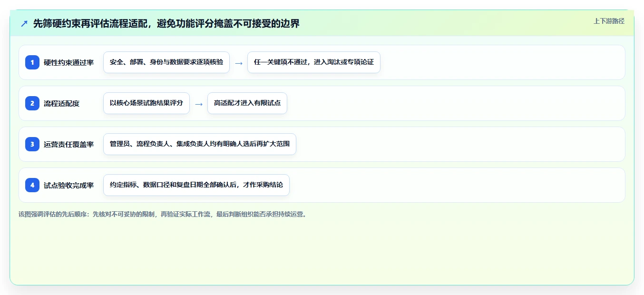Click the 运营责任覆盖率 label
Viewport: 644px width, 295px height.
coord(69,144)
